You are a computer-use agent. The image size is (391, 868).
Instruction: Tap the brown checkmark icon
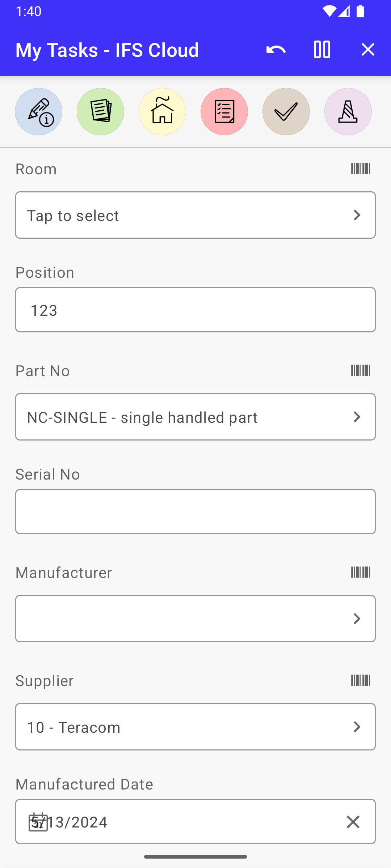click(x=286, y=112)
